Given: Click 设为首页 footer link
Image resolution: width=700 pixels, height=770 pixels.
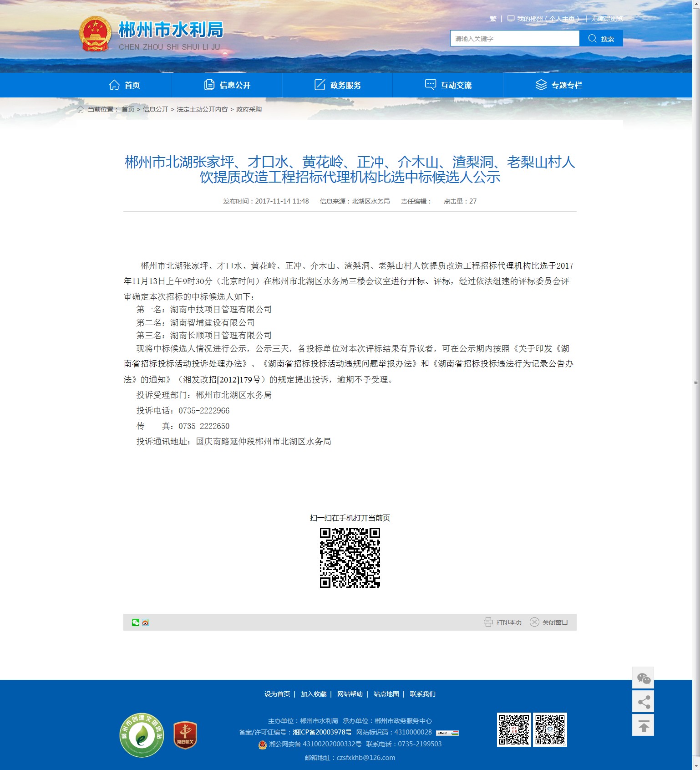Looking at the screenshot, I should coord(277,694).
